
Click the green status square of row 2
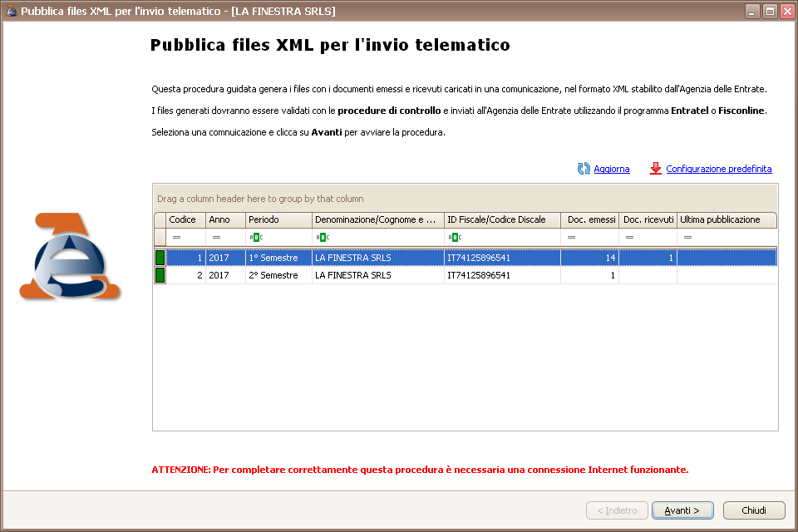160,275
